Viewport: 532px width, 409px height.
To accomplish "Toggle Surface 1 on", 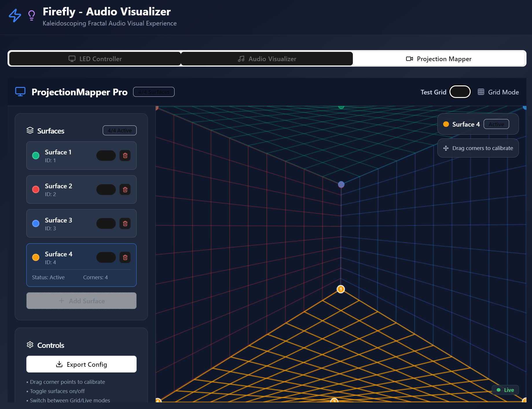I will click(x=106, y=156).
